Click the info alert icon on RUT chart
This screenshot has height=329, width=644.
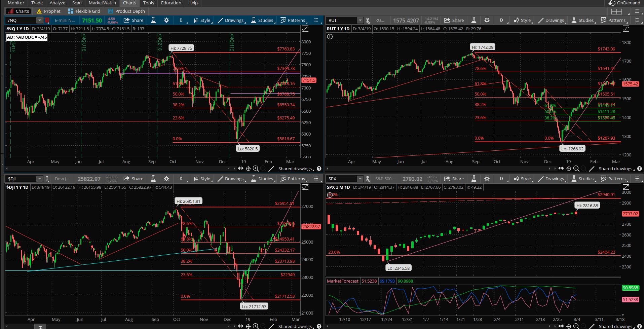[330, 37]
